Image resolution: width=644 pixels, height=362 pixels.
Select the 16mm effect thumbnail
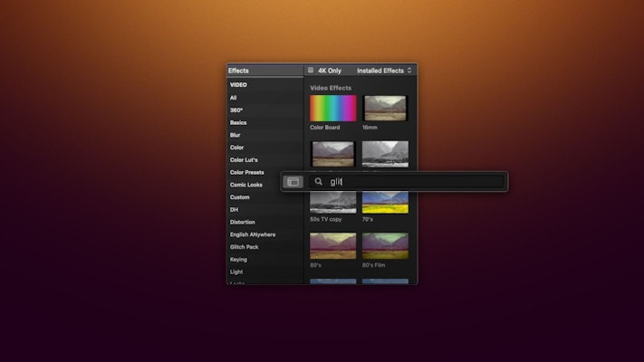385,109
